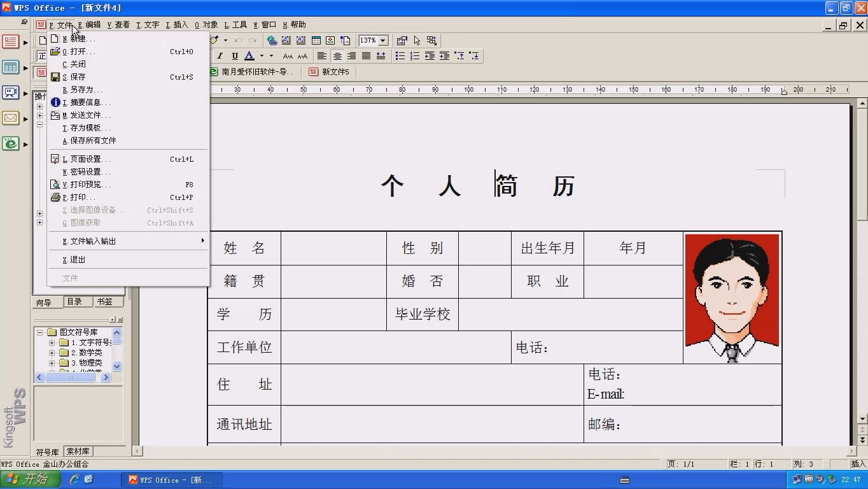Align text to the left
This screenshot has width=868, height=489.
tap(323, 56)
